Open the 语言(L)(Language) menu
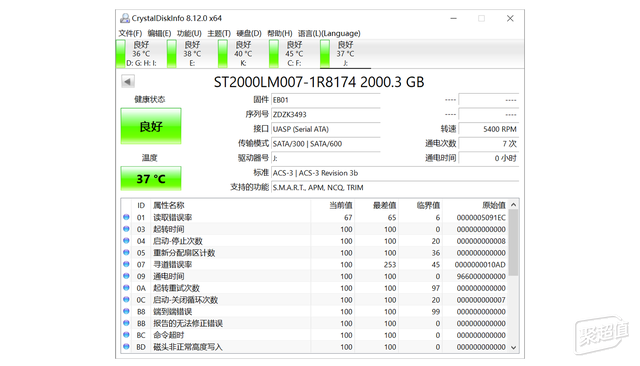This screenshot has height=366, width=640. 329,33
